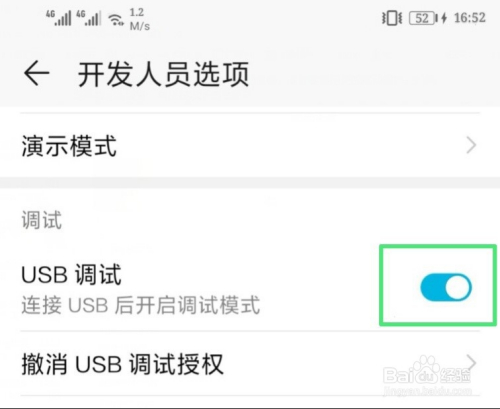
Task: Tap the 1.2 M/s network speed indicator
Action: (x=139, y=19)
